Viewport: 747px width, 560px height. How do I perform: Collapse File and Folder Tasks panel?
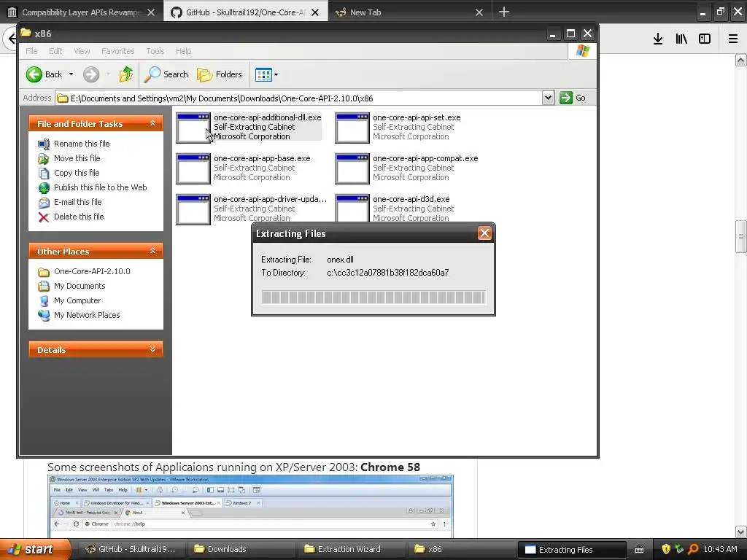pos(152,123)
